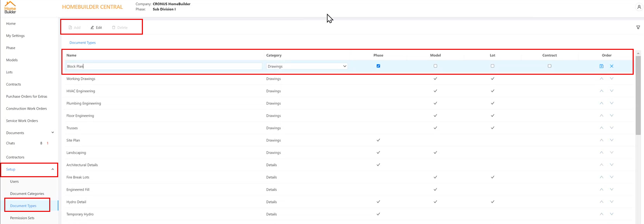This screenshot has width=644, height=224.
Task: Cancel editing the Block Plan row
Action: (612, 66)
